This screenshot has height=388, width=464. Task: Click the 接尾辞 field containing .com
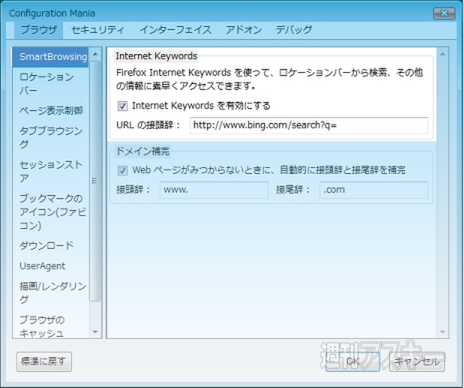click(374, 190)
